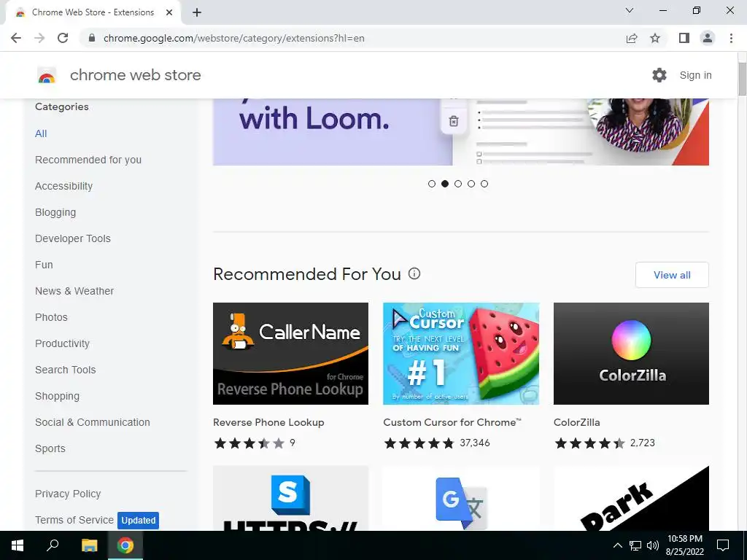
Task: Open taskbar search magnifier
Action: (x=53, y=545)
